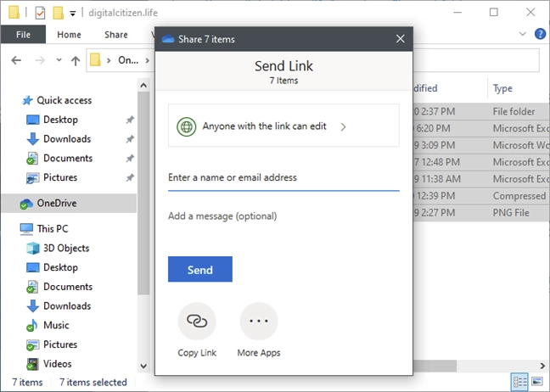Open More Apps ellipsis button
The height and width of the screenshot is (392, 550).
tap(259, 321)
